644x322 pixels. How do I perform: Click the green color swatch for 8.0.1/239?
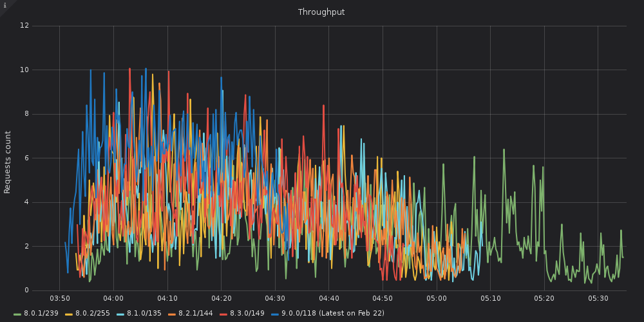[x=18, y=314]
